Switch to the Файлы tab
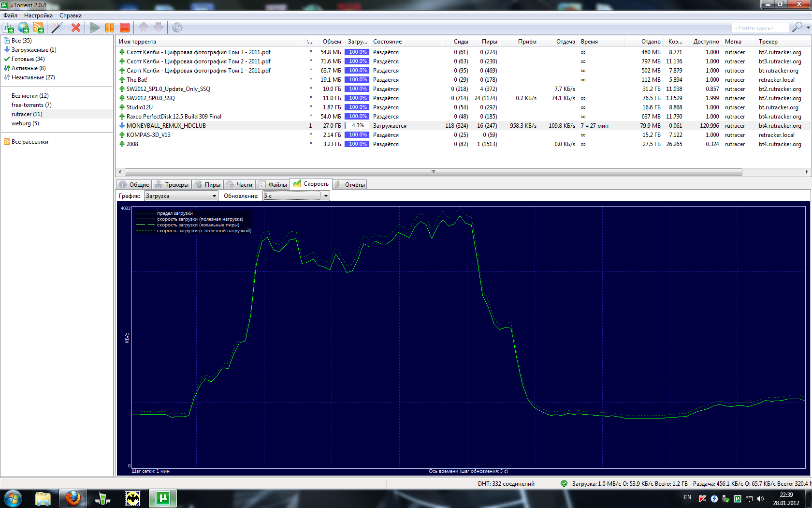The image size is (812, 508). point(273,185)
